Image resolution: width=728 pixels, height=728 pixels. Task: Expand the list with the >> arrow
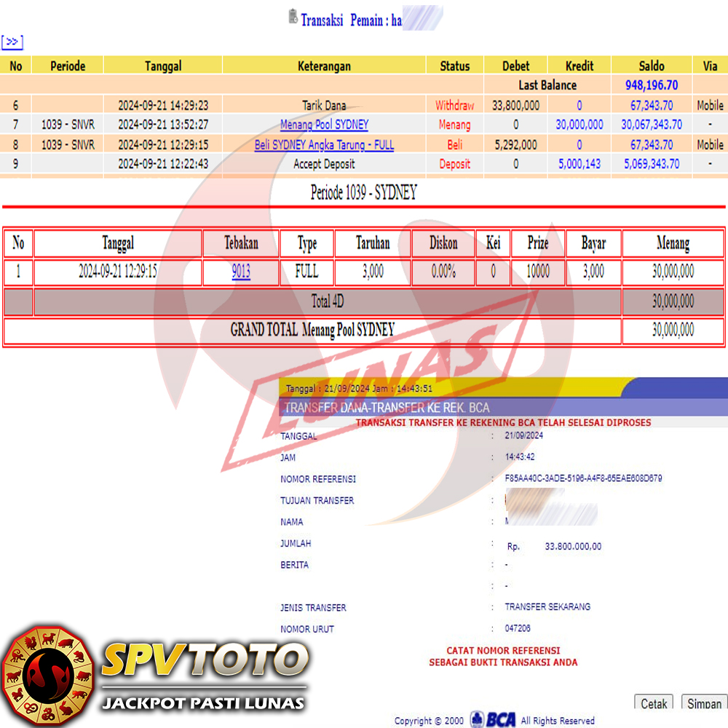click(12, 41)
